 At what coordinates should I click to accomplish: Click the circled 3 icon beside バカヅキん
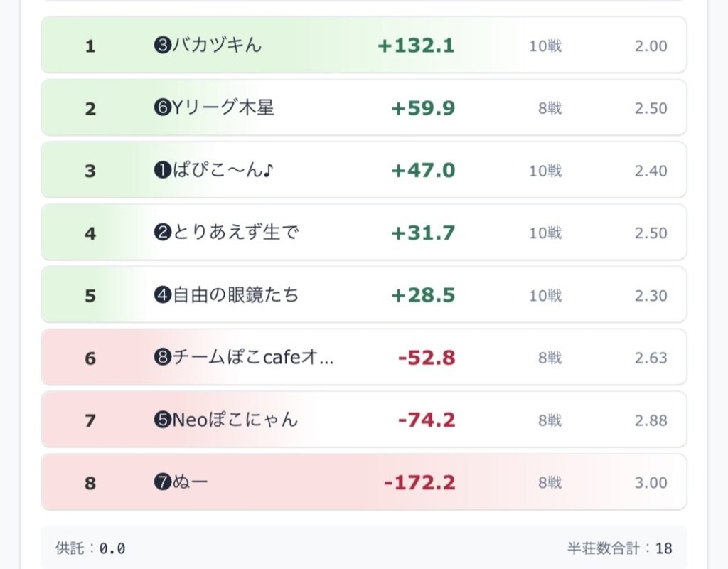click(x=163, y=46)
